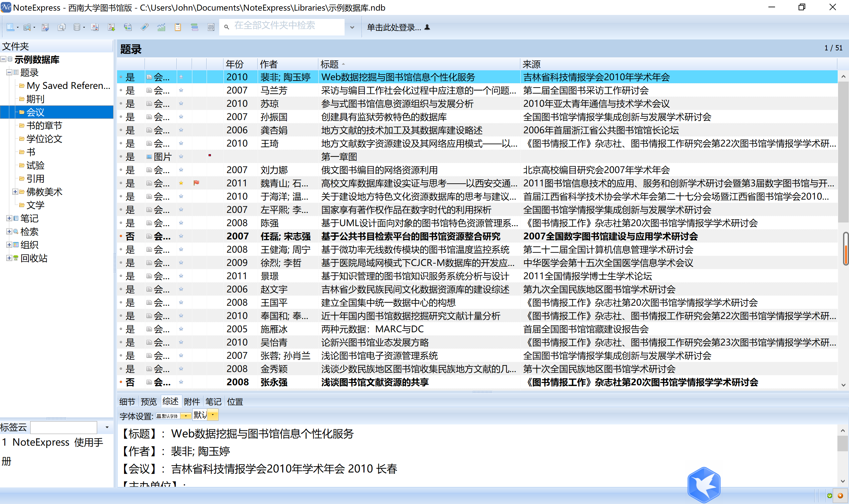Expand the 笔记 tree node
Image resolution: width=849 pixels, height=504 pixels.
click(x=9, y=219)
